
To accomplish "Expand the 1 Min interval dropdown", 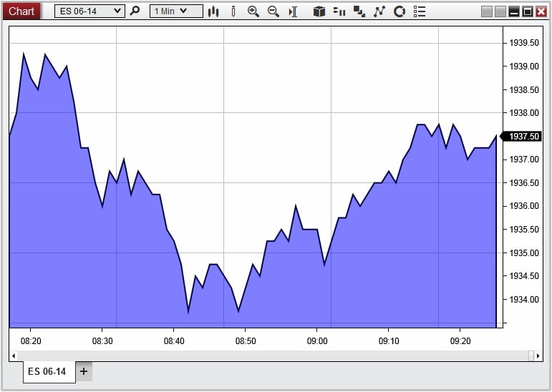I will 183,11.
